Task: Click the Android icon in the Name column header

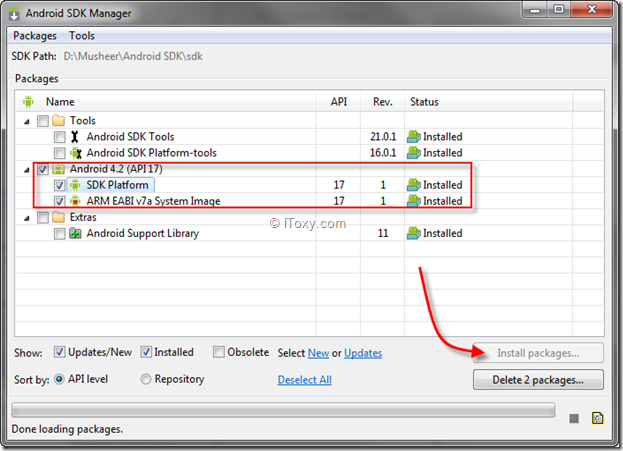Action: pos(28,102)
